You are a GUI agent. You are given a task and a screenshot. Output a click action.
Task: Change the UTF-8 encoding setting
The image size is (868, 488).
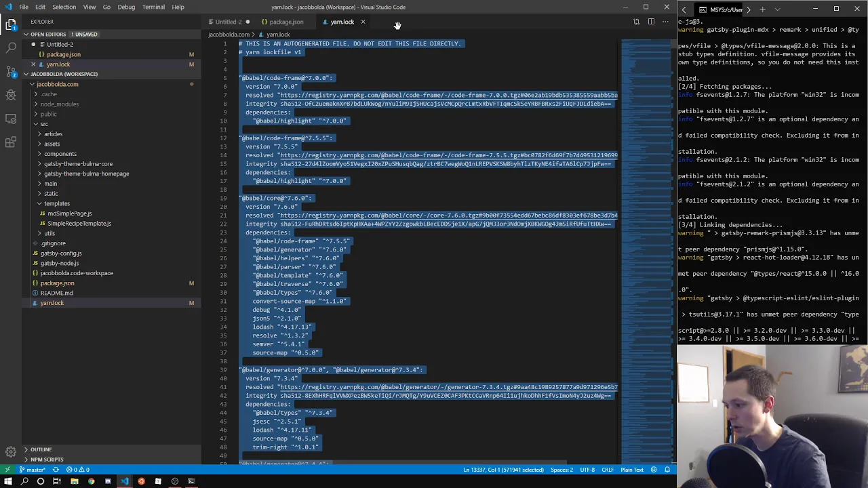click(x=587, y=470)
